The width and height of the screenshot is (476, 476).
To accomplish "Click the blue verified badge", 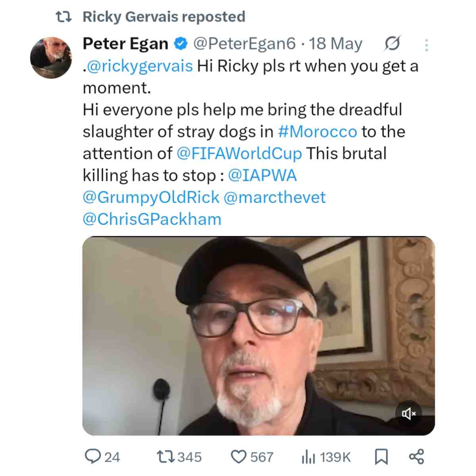I will [x=180, y=44].
